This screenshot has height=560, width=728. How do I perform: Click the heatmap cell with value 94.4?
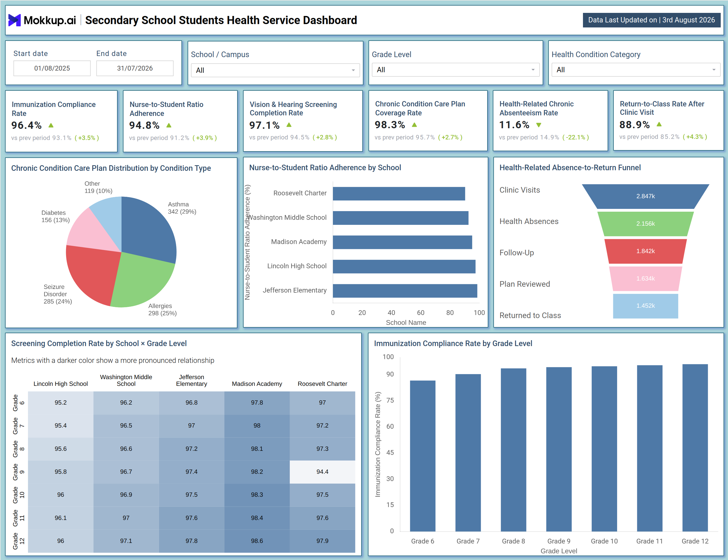(x=322, y=472)
